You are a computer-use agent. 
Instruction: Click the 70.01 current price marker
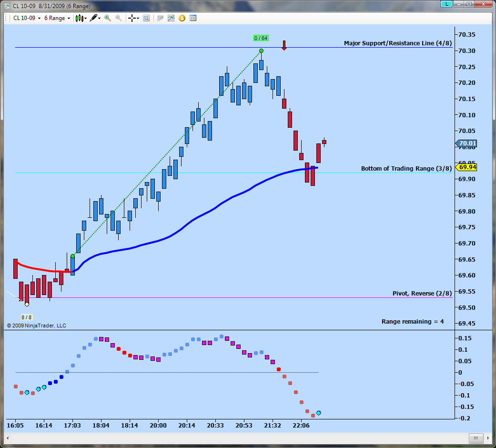(466, 143)
